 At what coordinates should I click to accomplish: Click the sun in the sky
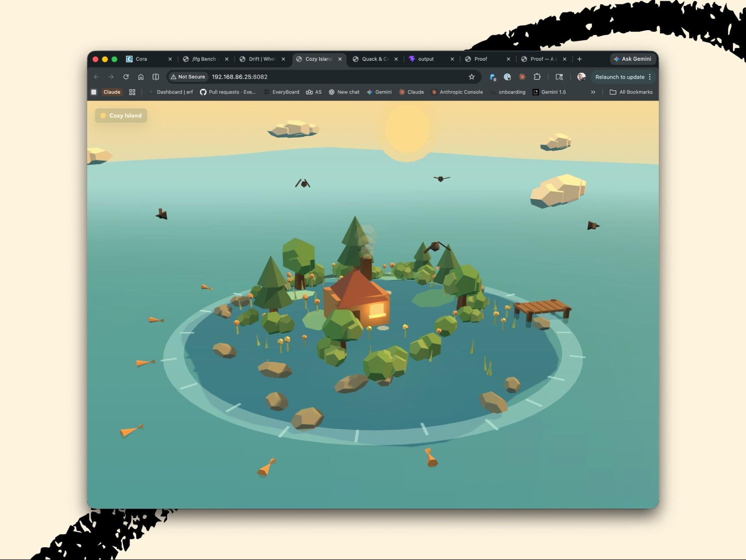407,129
